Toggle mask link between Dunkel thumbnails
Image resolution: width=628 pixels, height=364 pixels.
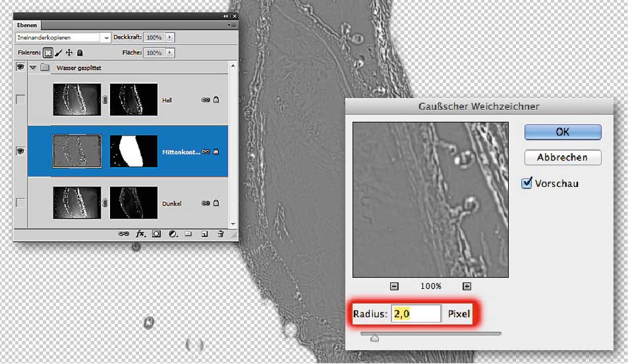pos(105,203)
